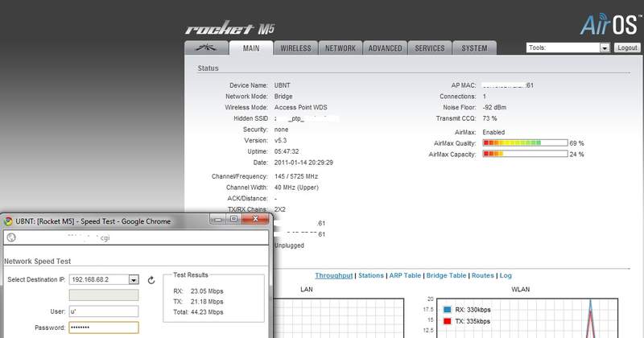Open the NETWORK tab
644x338 pixels.
click(341, 48)
